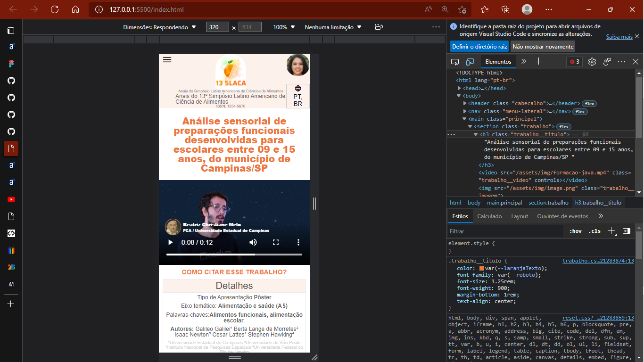
Task: Go back to the previous browser page
Action: click(13, 9)
